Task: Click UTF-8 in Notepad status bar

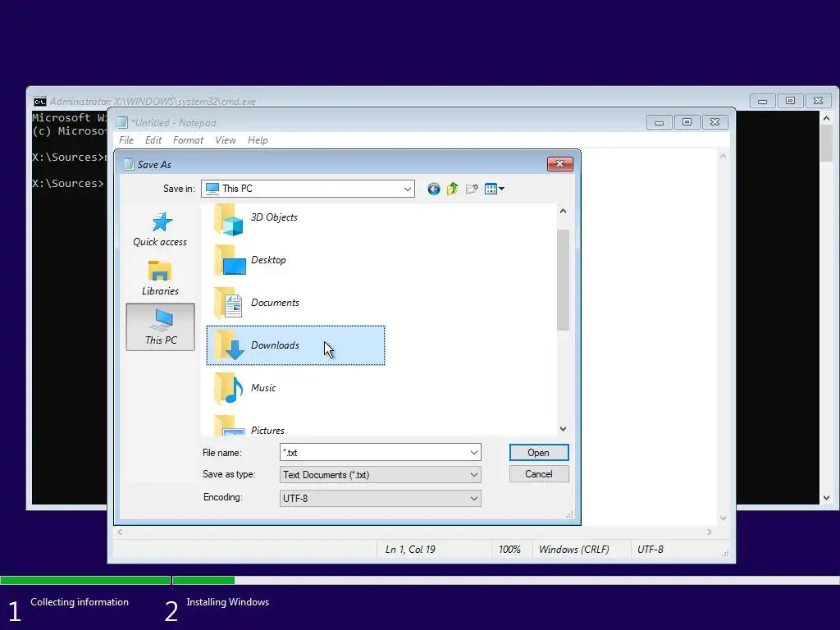Action: (650, 550)
